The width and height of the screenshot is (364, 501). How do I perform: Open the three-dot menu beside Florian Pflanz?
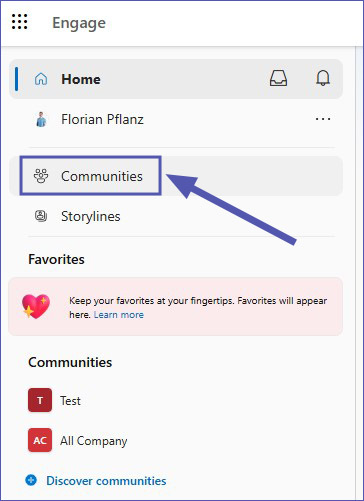323,119
